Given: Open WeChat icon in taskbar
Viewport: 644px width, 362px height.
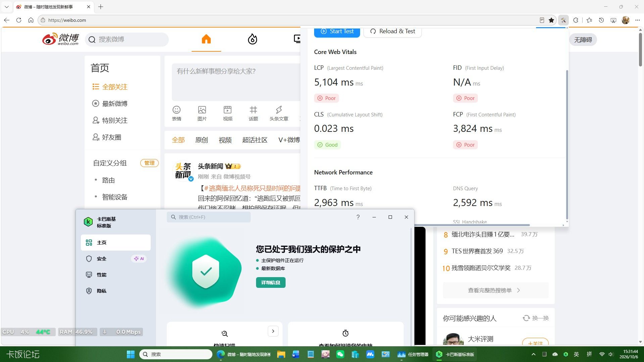Looking at the screenshot, I should click(x=340, y=354).
